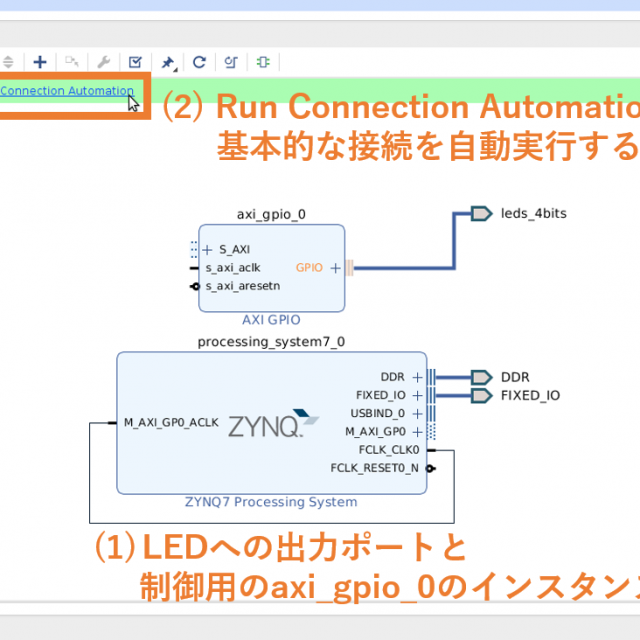Select the FIXED_IO external port
Viewport: 640px width, 640px height.
482,395
